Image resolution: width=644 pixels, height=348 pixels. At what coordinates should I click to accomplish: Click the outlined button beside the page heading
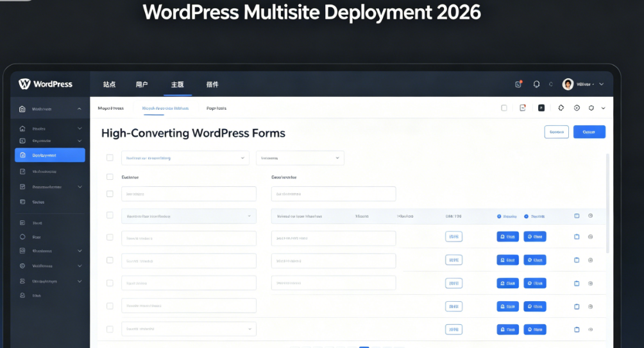(x=556, y=132)
